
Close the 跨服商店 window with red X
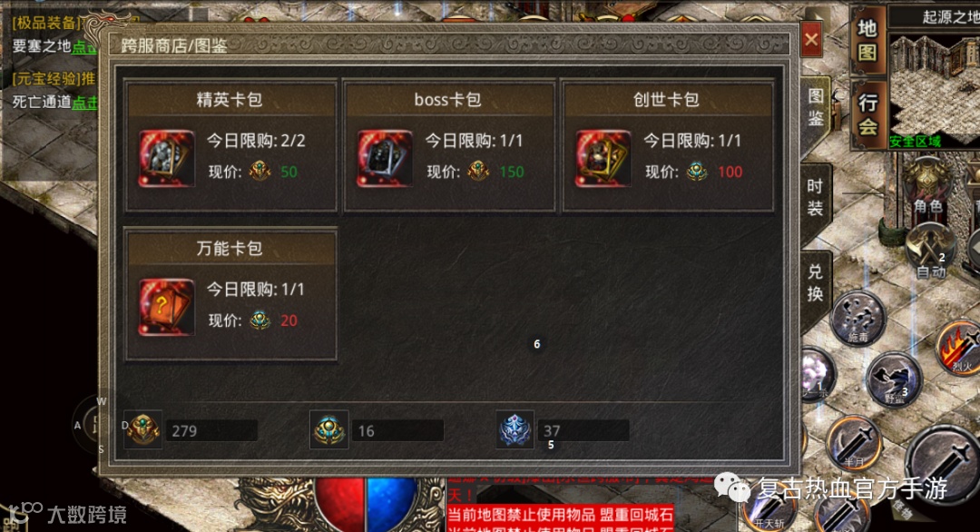click(x=811, y=40)
